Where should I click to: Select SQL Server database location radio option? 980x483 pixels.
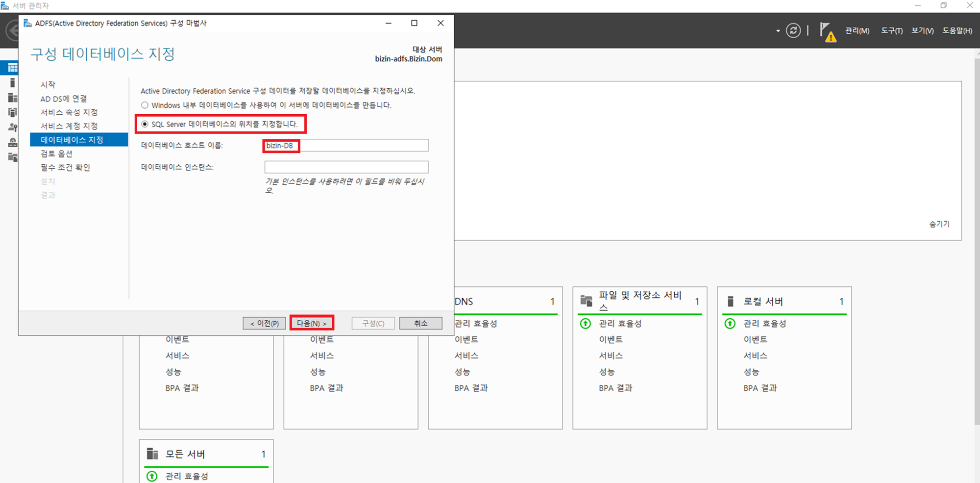point(145,124)
